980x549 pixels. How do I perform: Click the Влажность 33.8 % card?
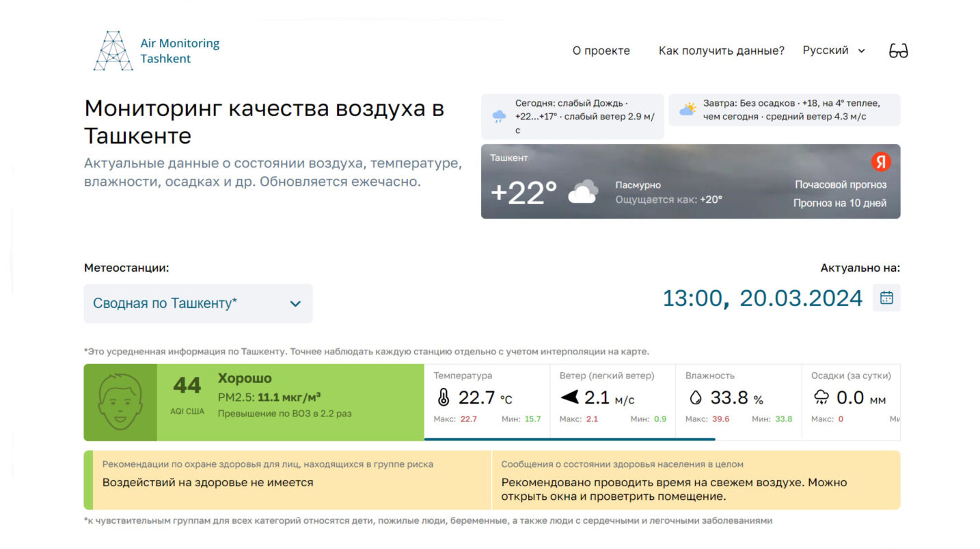pyautogui.click(x=738, y=402)
